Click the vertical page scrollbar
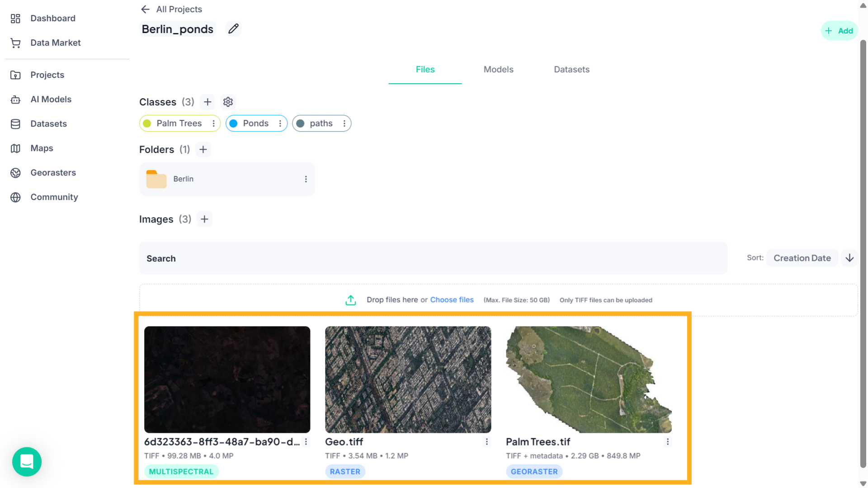 tap(863, 253)
